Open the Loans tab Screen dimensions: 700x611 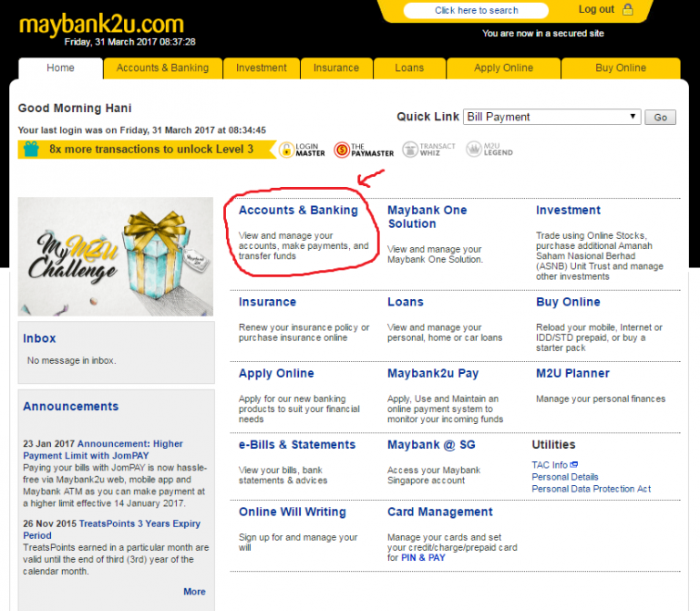pos(409,67)
